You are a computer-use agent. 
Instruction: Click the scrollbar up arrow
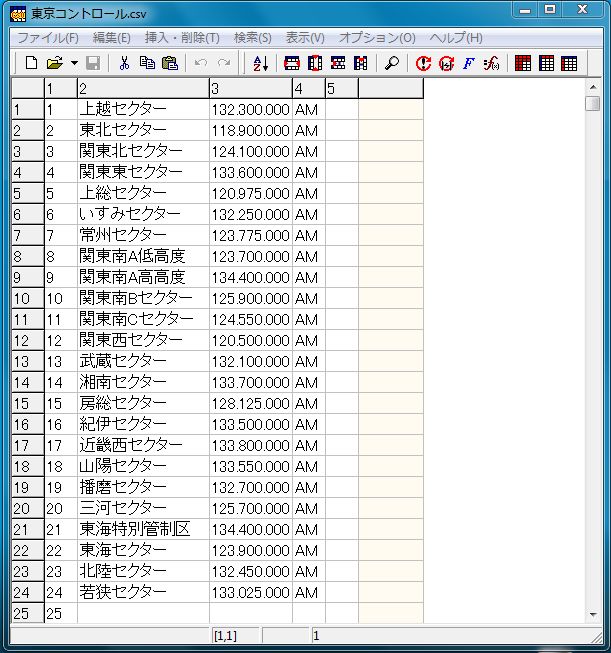593,87
